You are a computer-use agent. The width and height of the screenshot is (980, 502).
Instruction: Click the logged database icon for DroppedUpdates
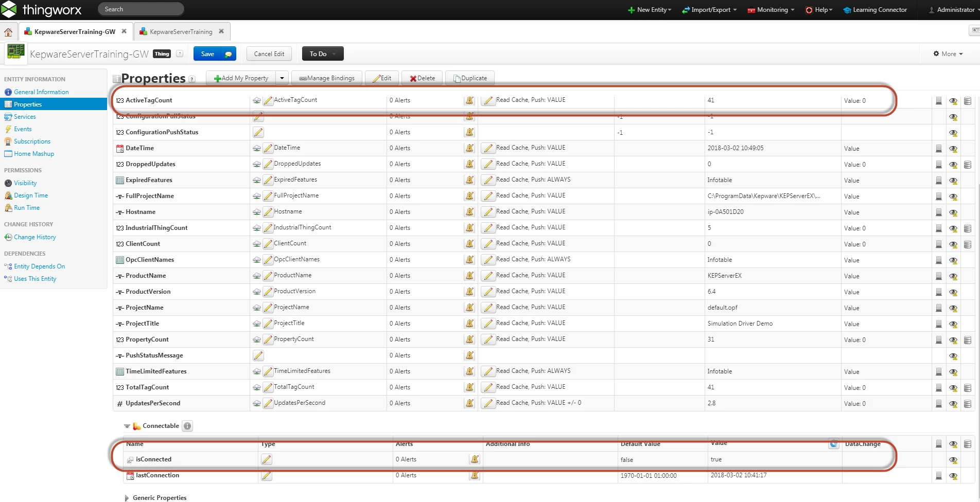968,165
